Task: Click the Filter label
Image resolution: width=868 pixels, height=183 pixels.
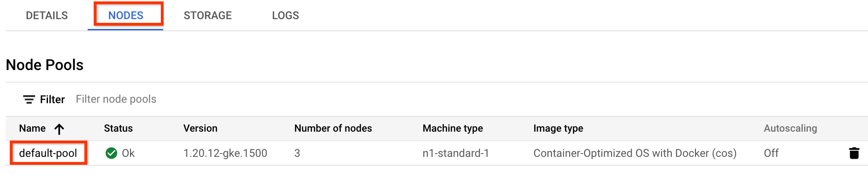Action: click(x=52, y=99)
